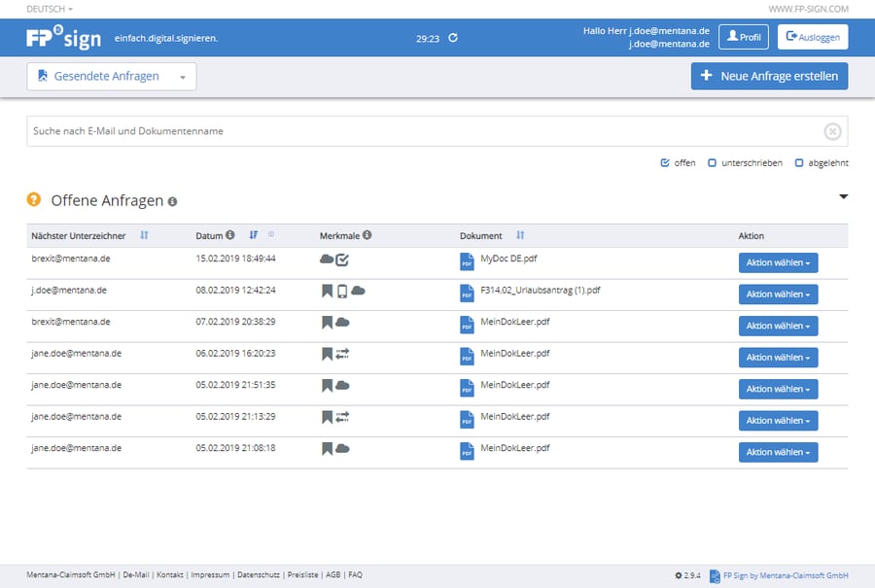Click the session timer refresh icon
The height and width of the screenshot is (588, 875).
click(x=453, y=38)
